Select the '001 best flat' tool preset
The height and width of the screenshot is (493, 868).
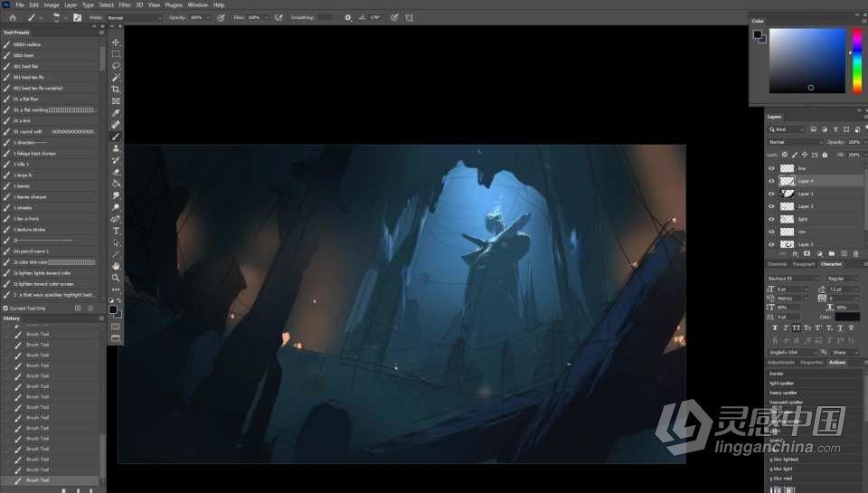pyautogui.click(x=50, y=66)
